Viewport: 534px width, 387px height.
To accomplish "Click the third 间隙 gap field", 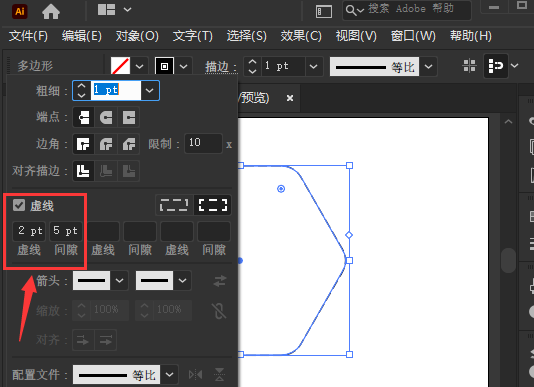I will click(214, 231).
